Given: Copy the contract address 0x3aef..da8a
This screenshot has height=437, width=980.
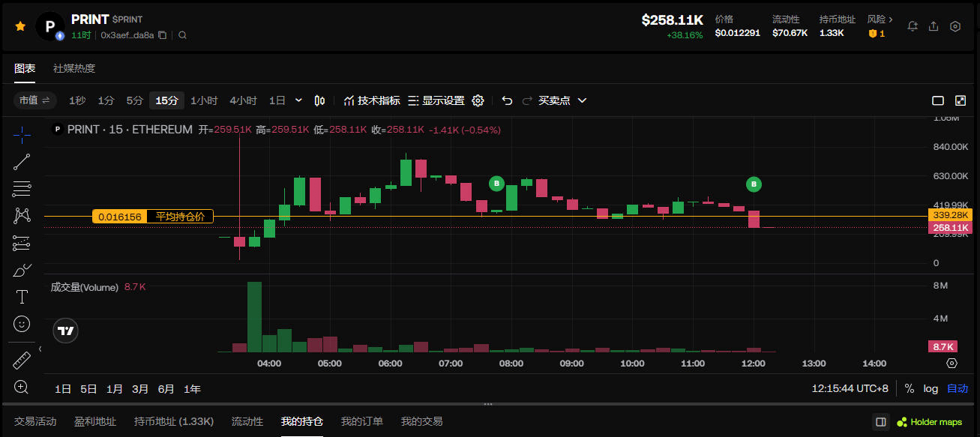Looking at the screenshot, I should point(162,35).
